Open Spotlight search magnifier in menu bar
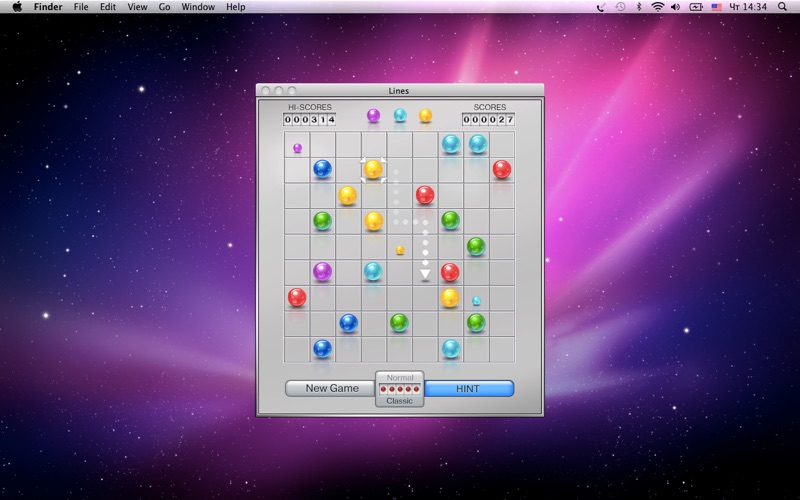 (782, 7)
